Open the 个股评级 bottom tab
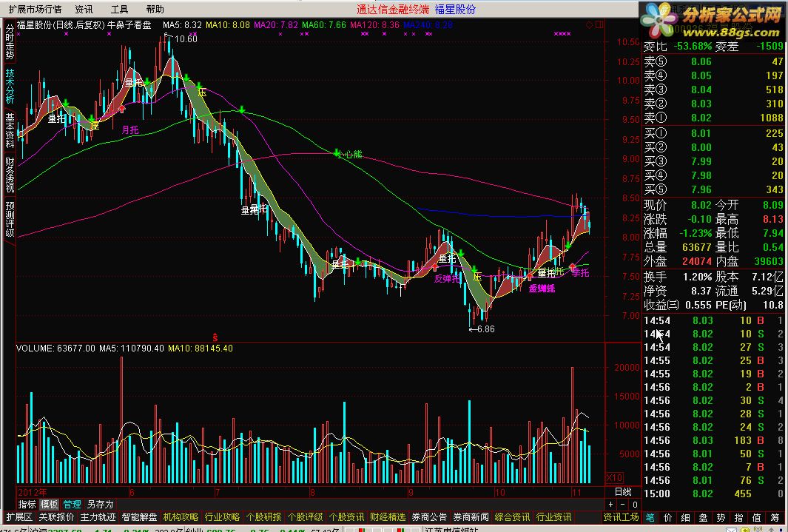This screenshot has width=788, height=532. tap(305, 517)
